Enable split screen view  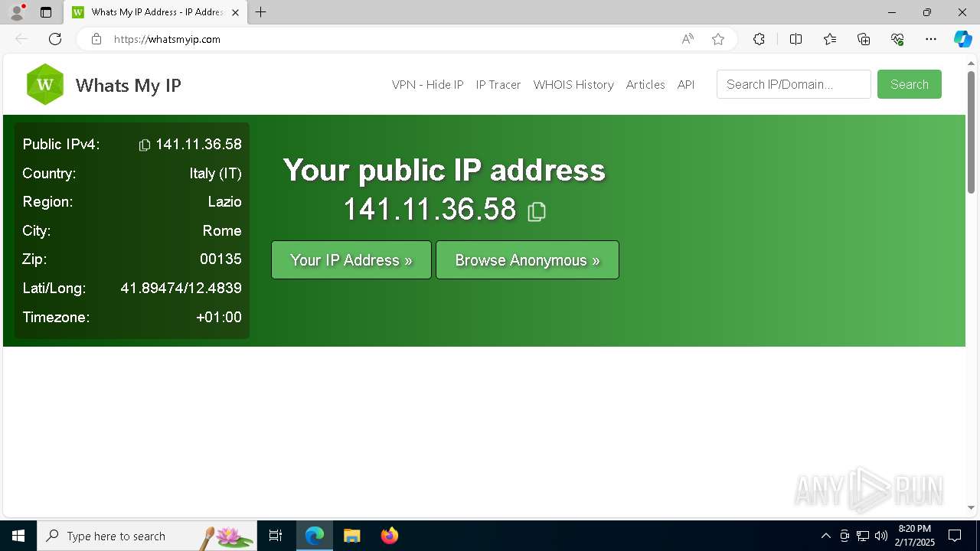click(x=795, y=39)
